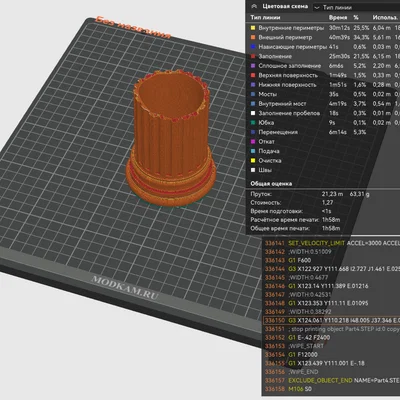Select highlighted G-code line 336150
This screenshot has height=400, width=400.
coord(332,320)
